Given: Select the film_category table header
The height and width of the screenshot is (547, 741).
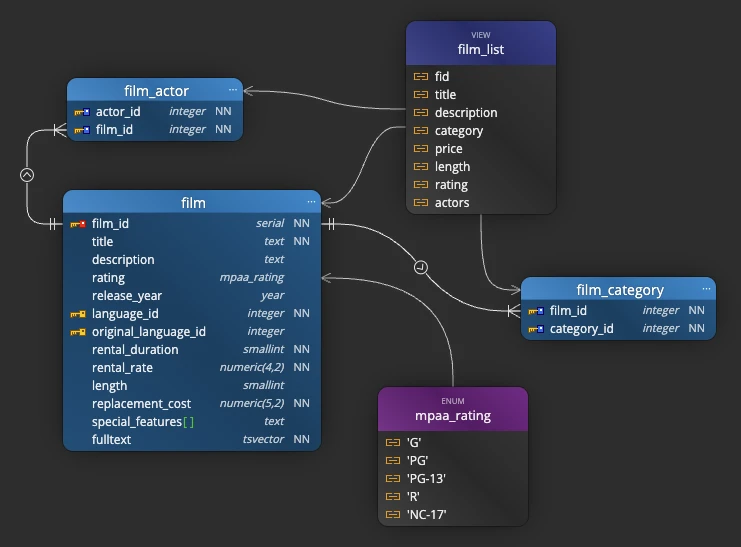Looking at the screenshot, I should [618, 289].
